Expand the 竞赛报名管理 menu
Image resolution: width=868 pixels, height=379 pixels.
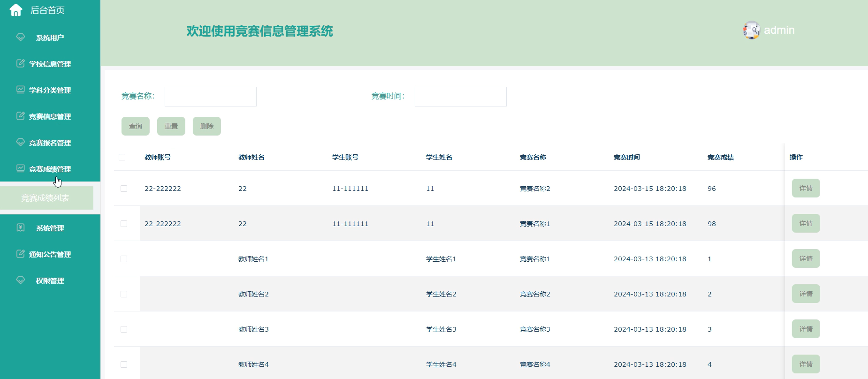50,143
